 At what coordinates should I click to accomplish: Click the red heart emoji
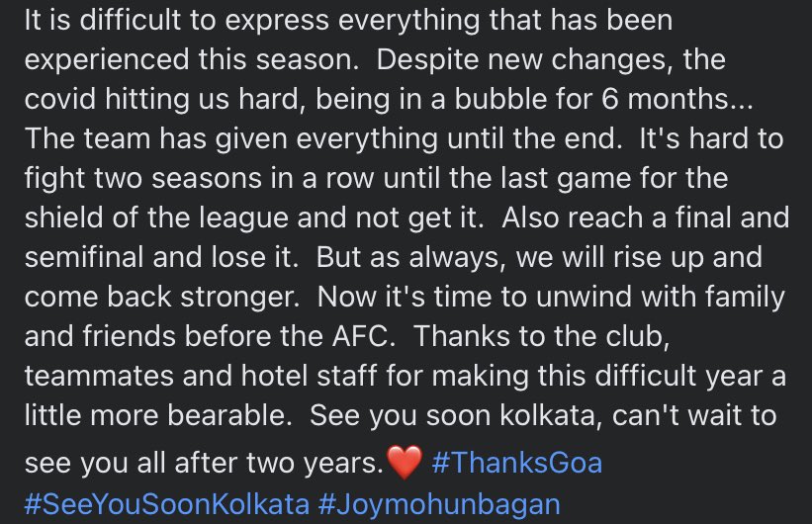click(x=405, y=463)
